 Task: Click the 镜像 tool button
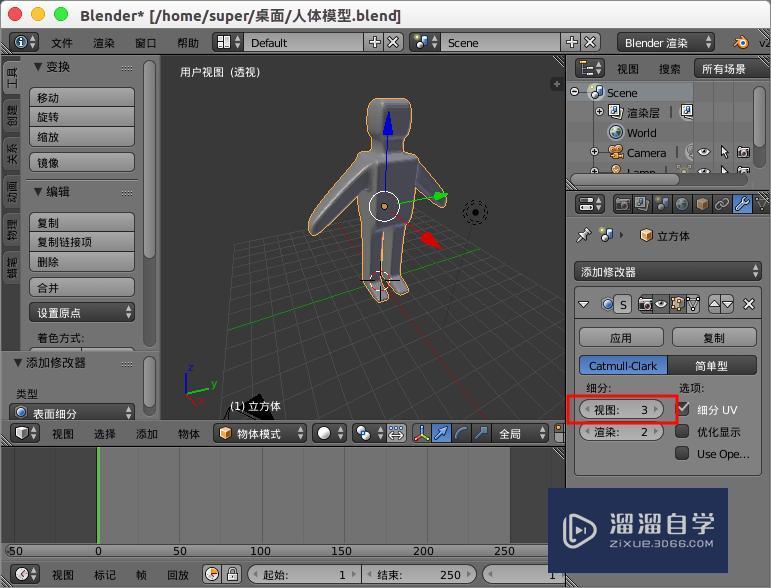(82, 162)
